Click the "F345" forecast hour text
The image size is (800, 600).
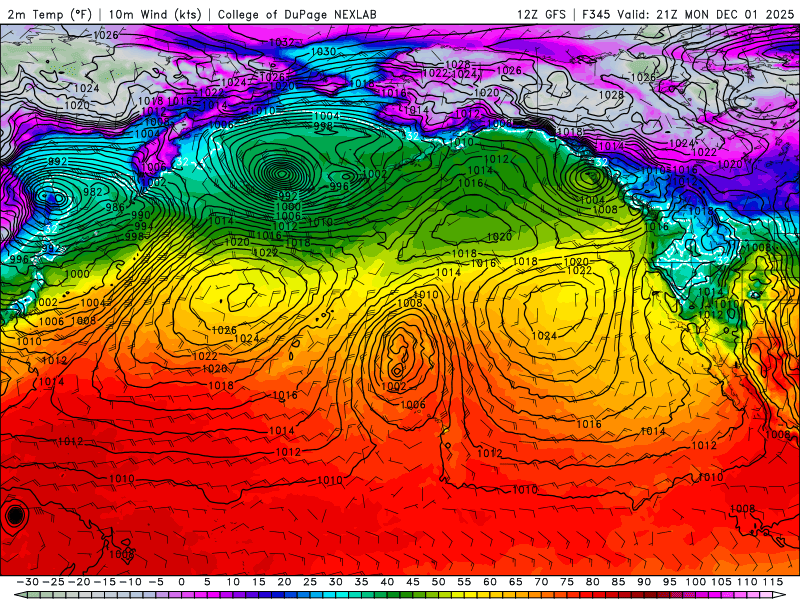pyautogui.click(x=596, y=14)
